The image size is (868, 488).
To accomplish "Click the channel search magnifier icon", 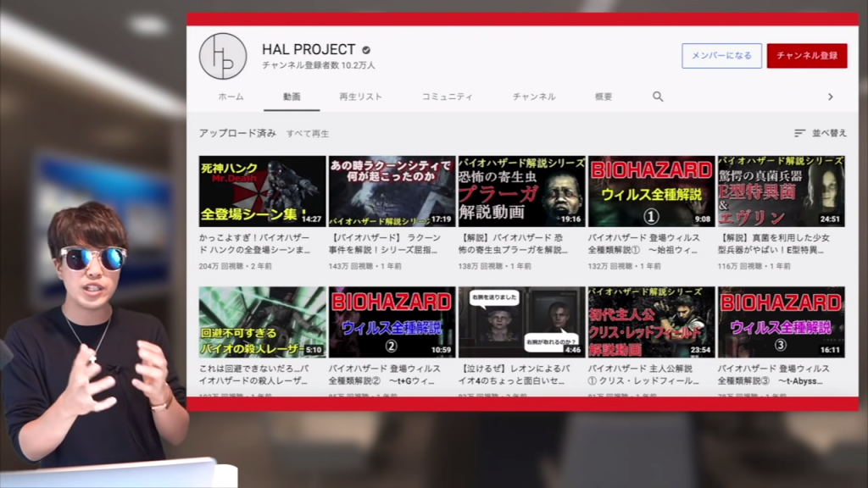I will [x=658, y=97].
